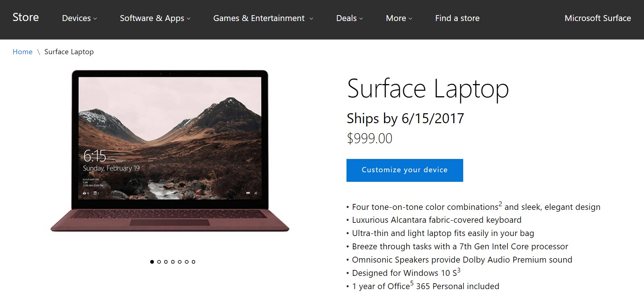Expand Games & Entertainment menu
The width and height of the screenshot is (644, 305).
[x=263, y=18]
